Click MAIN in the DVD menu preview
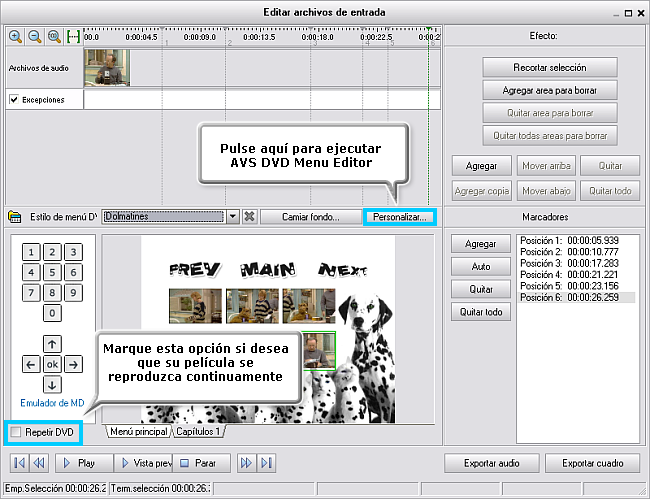The width and height of the screenshot is (650, 499). [x=268, y=270]
